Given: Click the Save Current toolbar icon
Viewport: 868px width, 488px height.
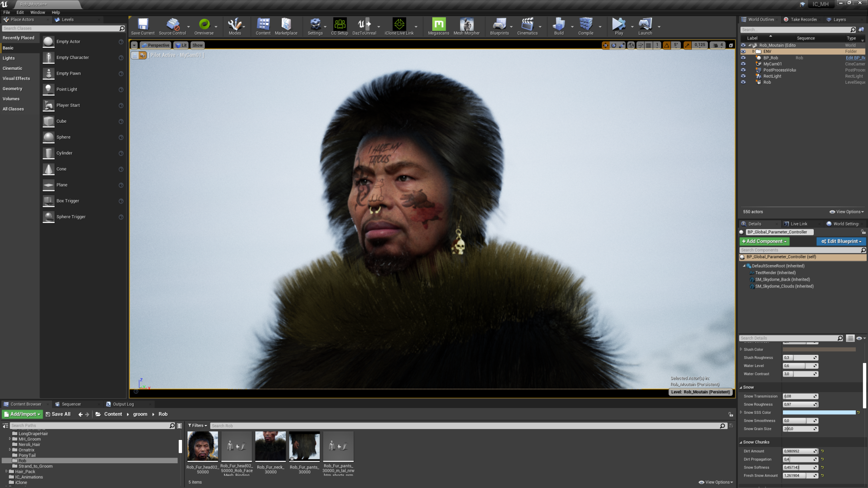Looking at the screenshot, I should click(143, 26).
